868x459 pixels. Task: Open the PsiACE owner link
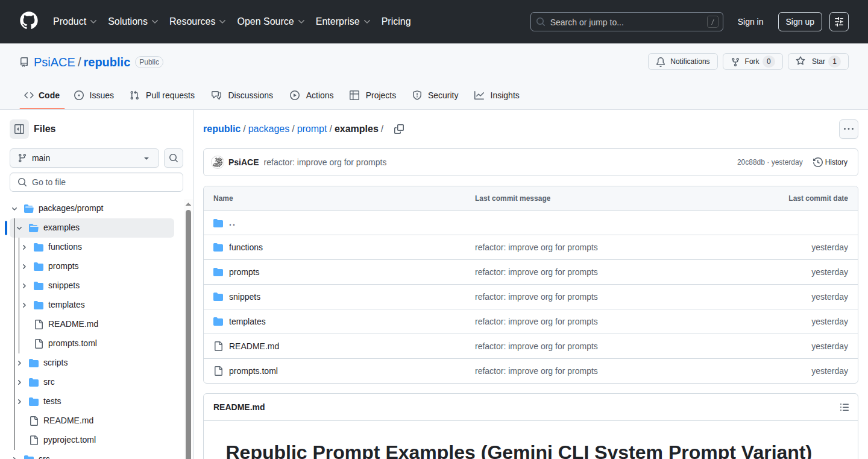pyautogui.click(x=55, y=62)
